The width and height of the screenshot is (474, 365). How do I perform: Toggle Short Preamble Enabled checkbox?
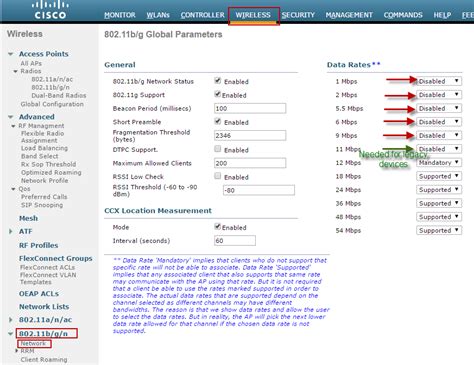point(218,121)
